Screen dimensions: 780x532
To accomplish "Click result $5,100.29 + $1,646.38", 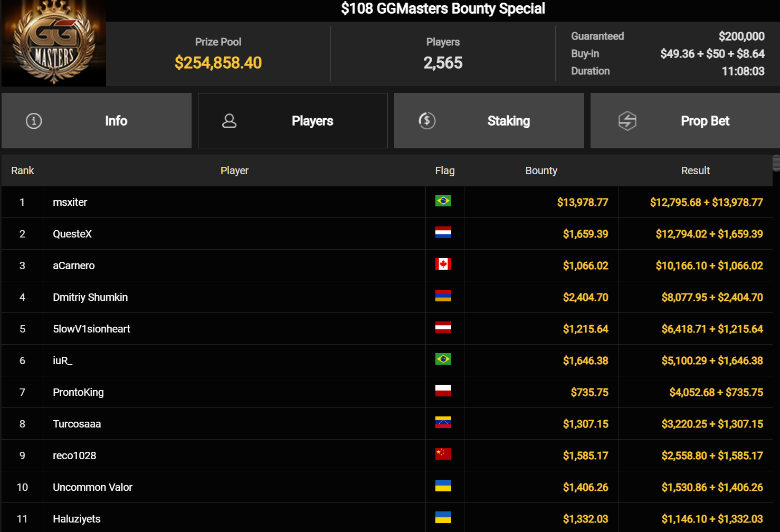I will coord(712,360).
